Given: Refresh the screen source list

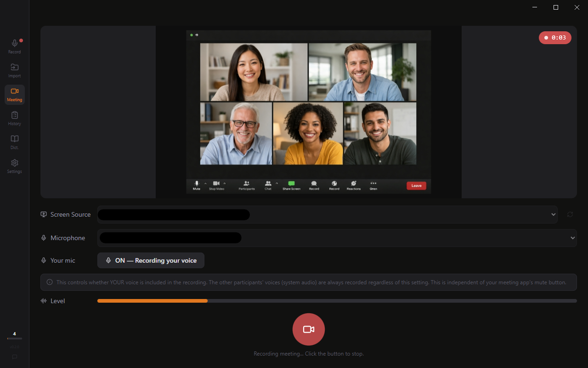Looking at the screenshot, I should coord(570,214).
